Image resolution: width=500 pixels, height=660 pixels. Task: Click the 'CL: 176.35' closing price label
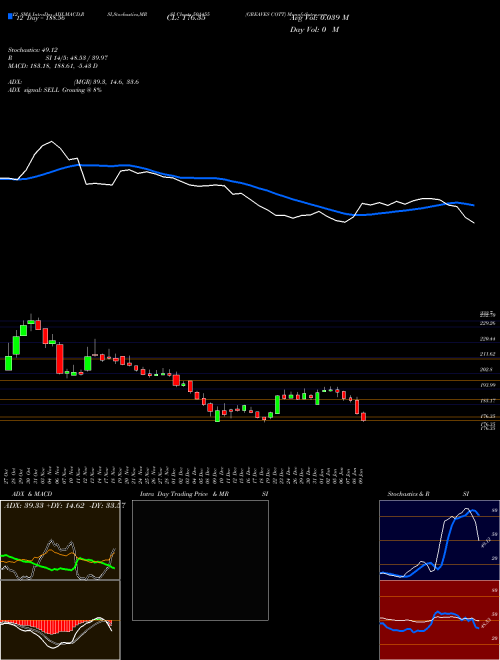[186, 18]
